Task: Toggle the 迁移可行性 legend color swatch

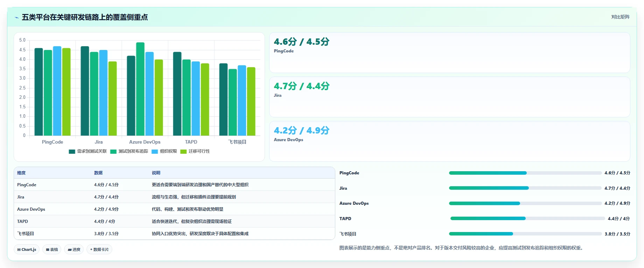Action: (x=183, y=152)
